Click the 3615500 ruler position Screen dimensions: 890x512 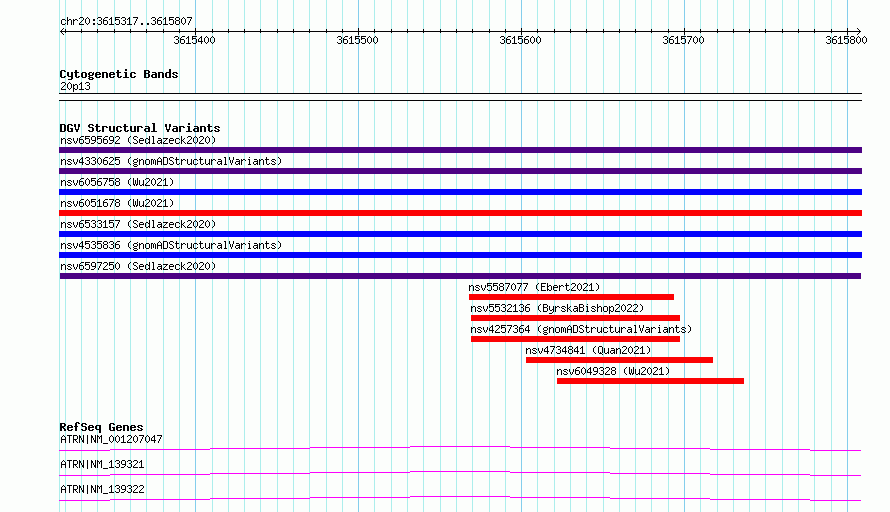pyautogui.click(x=357, y=40)
